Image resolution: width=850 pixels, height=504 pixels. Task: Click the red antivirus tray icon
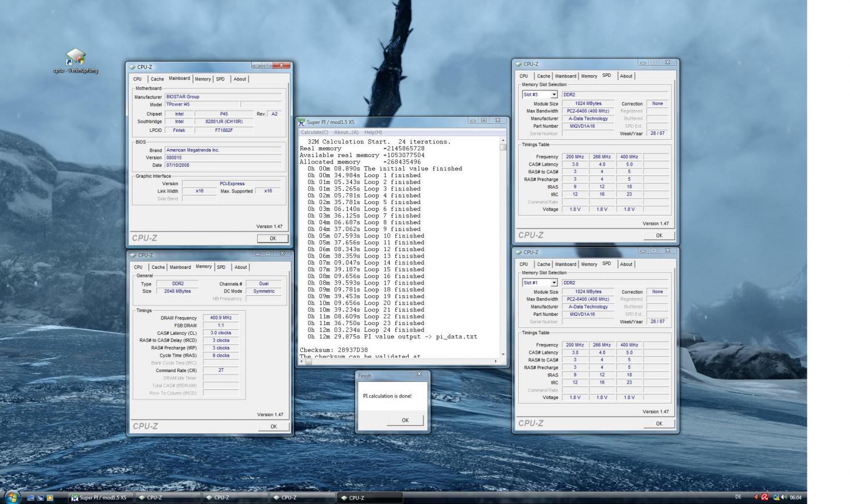(x=764, y=497)
